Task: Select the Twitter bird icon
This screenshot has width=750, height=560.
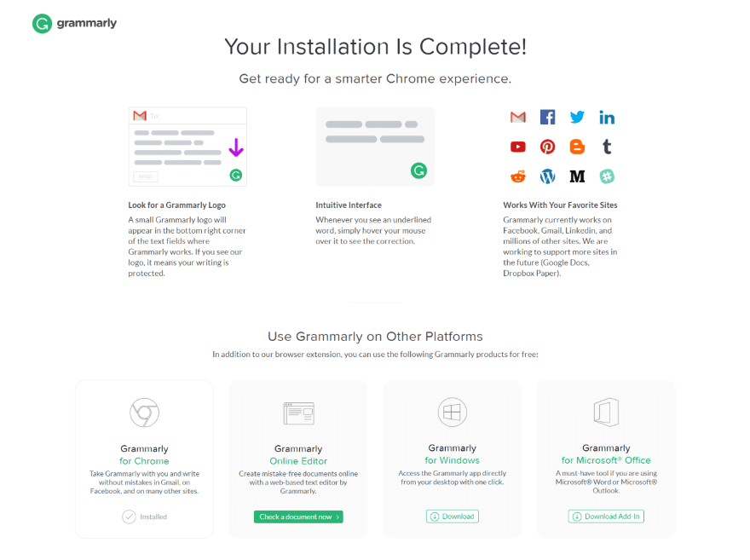Action: click(577, 118)
